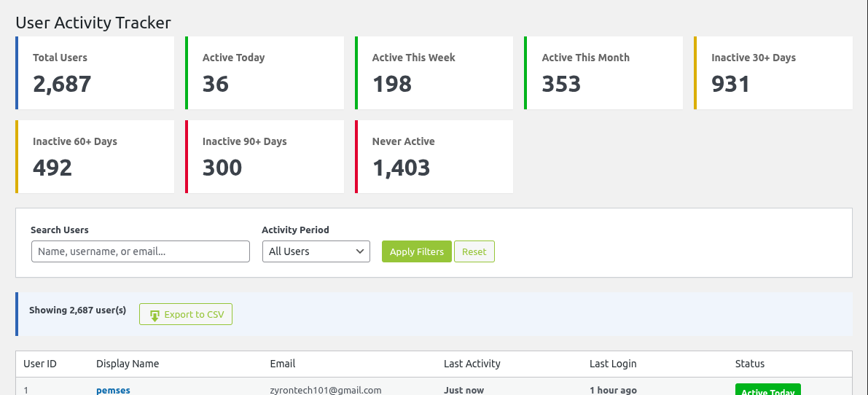Click the User ID column header
The width and height of the screenshot is (868, 395).
point(40,364)
